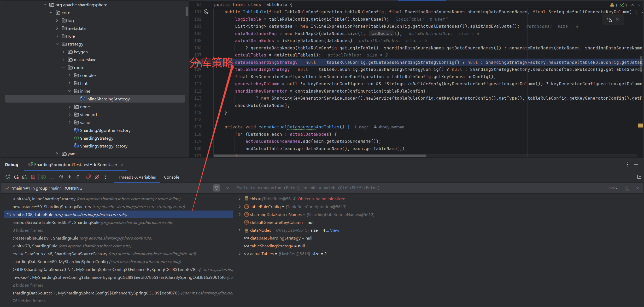Open ShardingStrategyFactory class in tree
The image size is (644, 307).
(104, 146)
